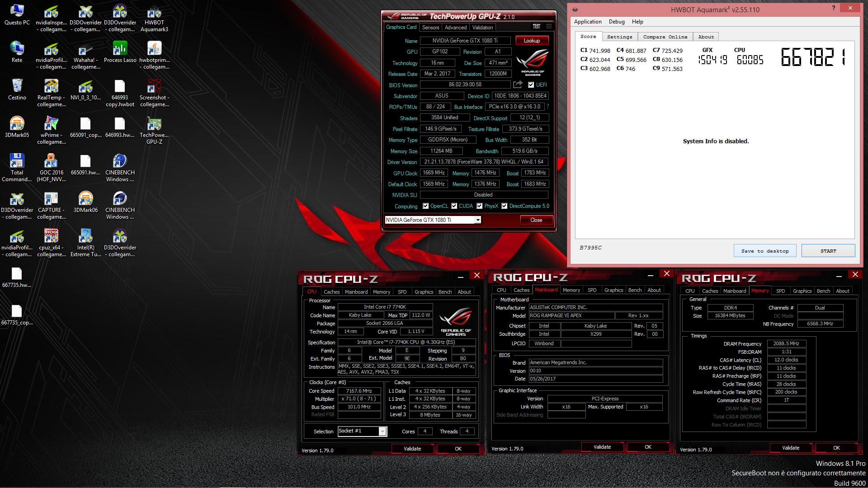
Task: Open the Total Commander desktop shortcut
Action: click(x=17, y=168)
